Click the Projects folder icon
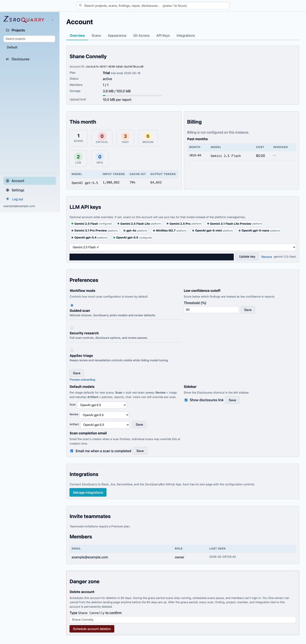Image resolution: width=306 pixels, height=644 pixels. click(x=7, y=30)
